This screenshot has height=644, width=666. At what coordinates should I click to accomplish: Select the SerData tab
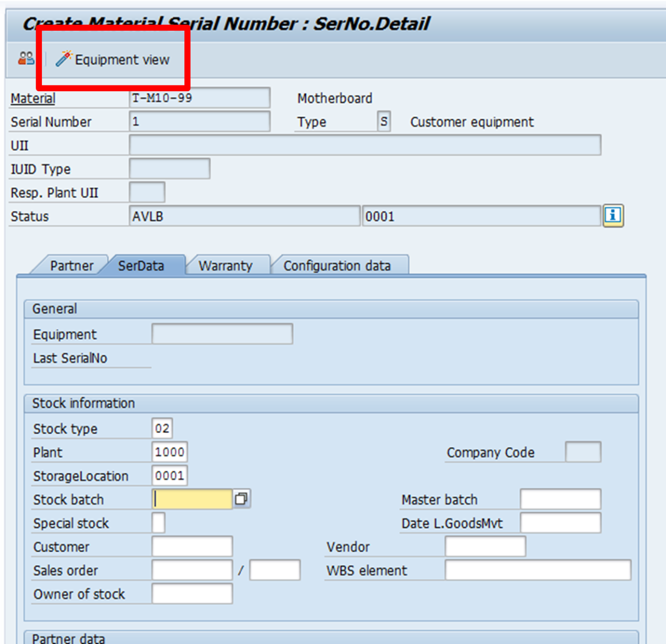pyautogui.click(x=141, y=266)
